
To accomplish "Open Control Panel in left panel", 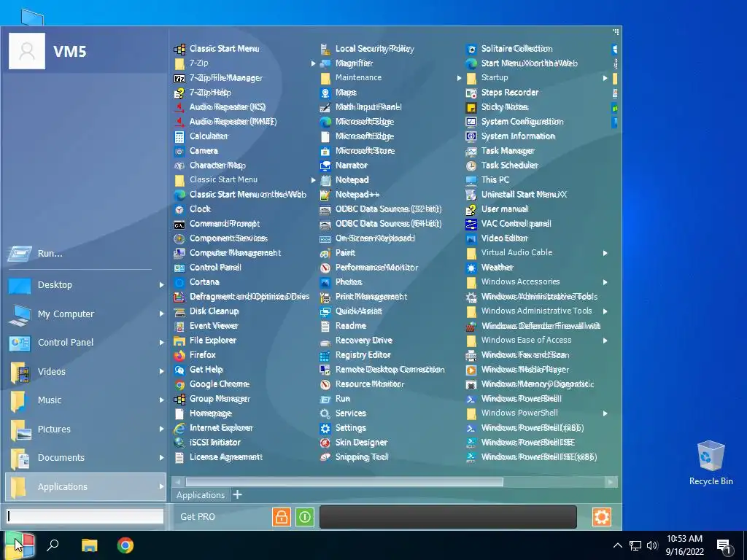I will [86, 343].
